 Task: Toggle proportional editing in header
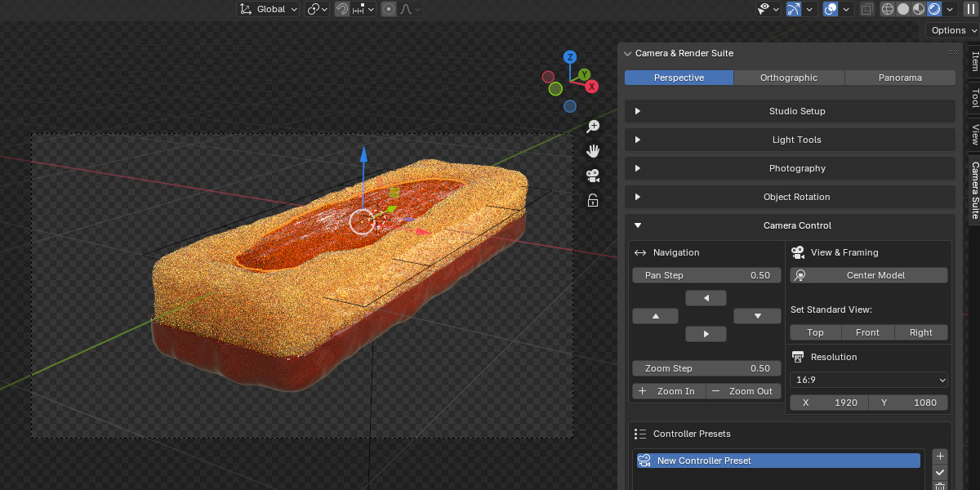coord(389,9)
